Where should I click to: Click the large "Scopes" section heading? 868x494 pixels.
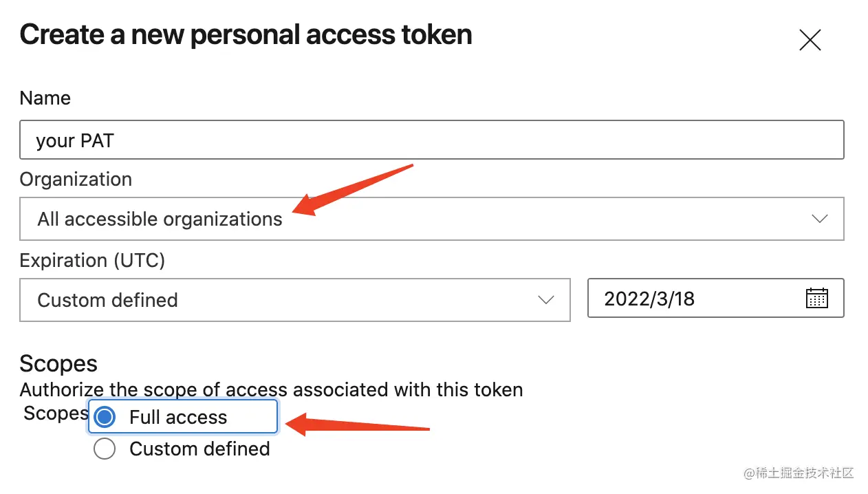58,363
